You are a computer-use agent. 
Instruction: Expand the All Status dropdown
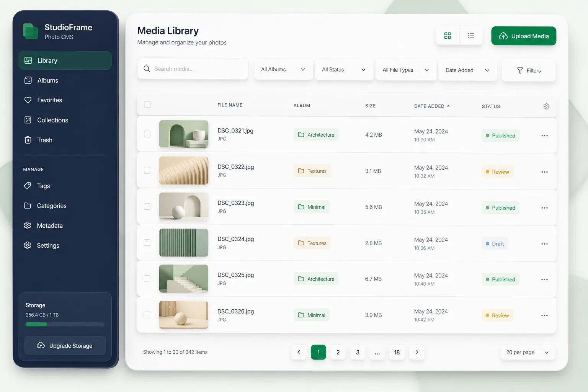click(x=344, y=70)
